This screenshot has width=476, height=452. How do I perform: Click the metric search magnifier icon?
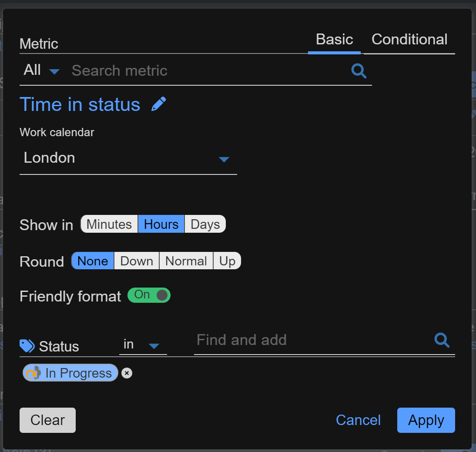[359, 70]
